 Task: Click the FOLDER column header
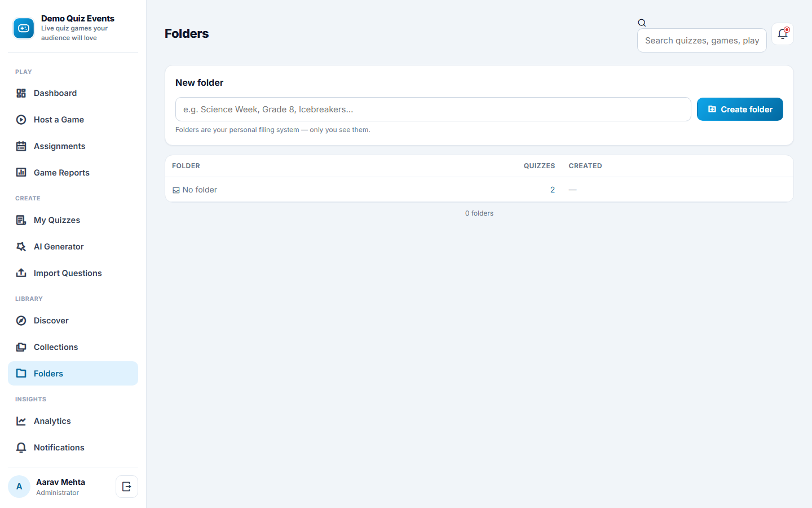click(186, 166)
